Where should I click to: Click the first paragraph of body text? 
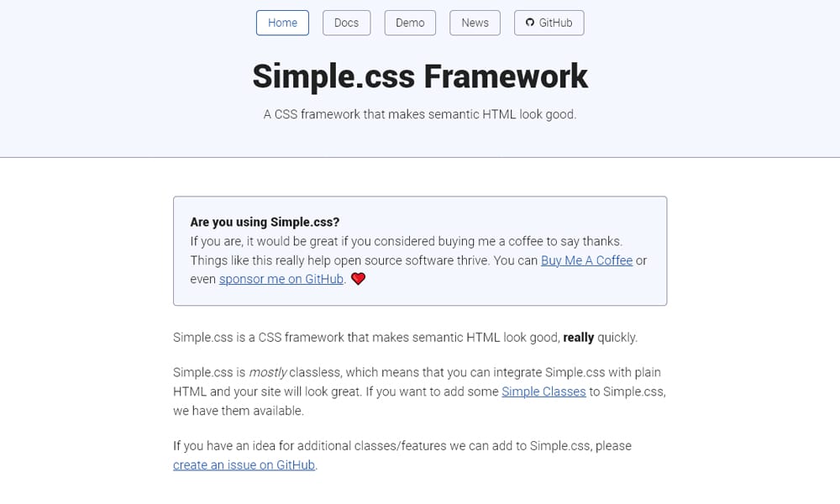403,337
